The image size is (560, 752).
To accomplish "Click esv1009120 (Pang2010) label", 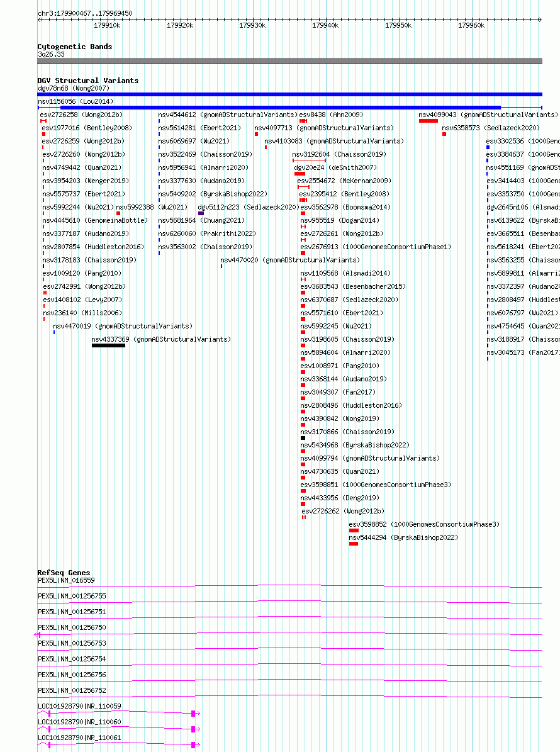I will click(x=82, y=273).
